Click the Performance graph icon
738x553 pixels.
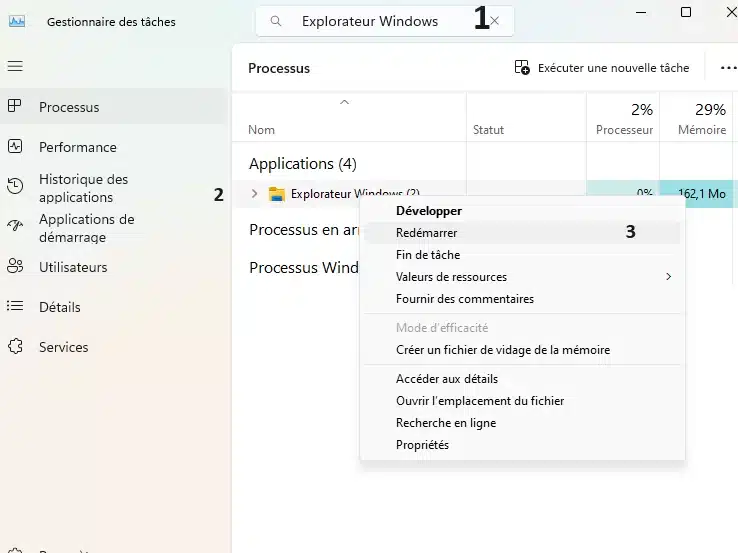pyautogui.click(x=15, y=146)
